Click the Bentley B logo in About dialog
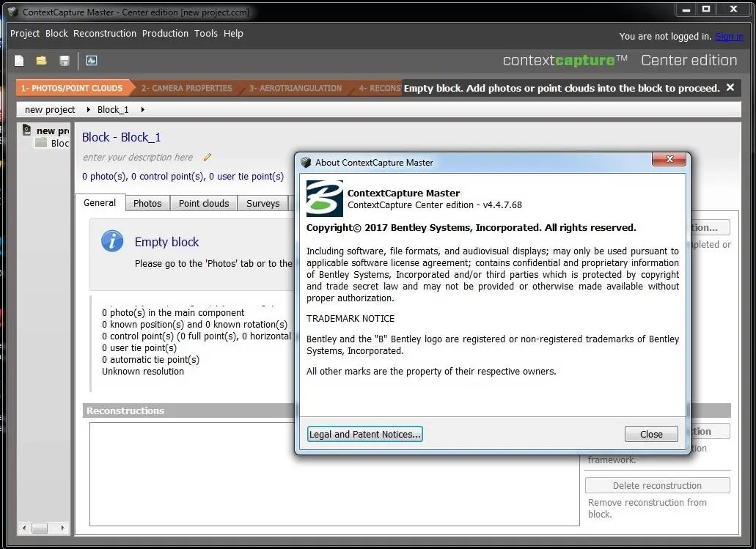756x549 pixels. 325,198
